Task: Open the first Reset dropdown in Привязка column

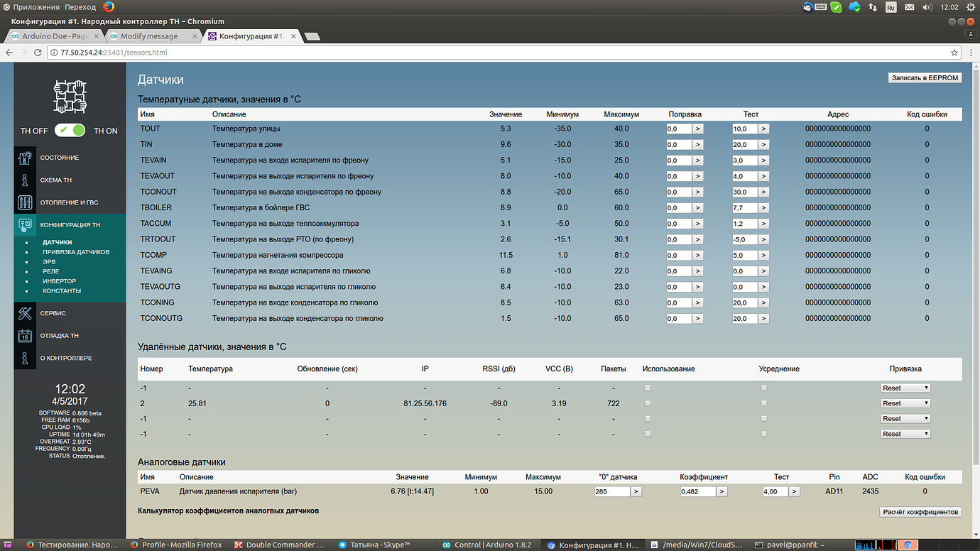Action: (905, 387)
